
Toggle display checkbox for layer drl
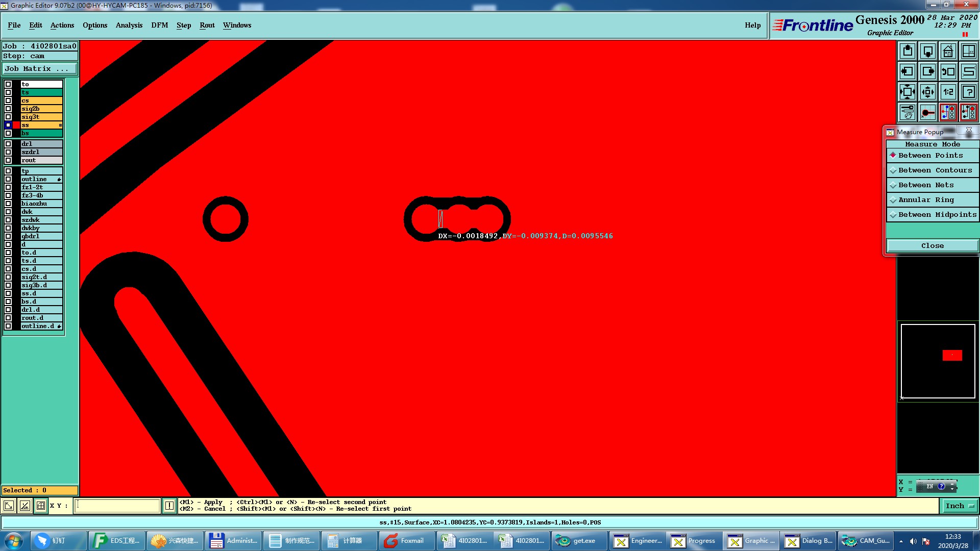tap(8, 144)
